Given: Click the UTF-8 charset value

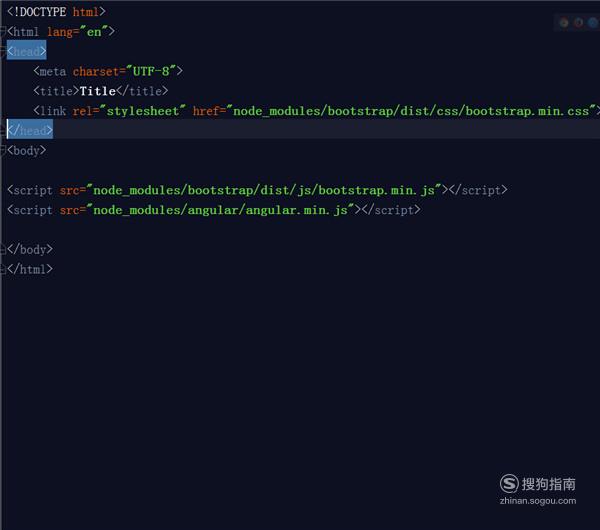Looking at the screenshot, I should [x=151, y=71].
